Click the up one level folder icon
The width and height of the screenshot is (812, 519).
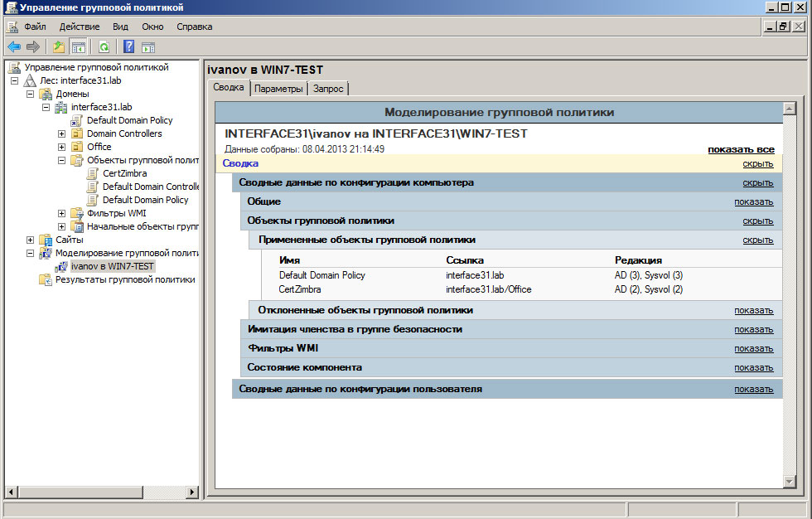click(x=59, y=46)
